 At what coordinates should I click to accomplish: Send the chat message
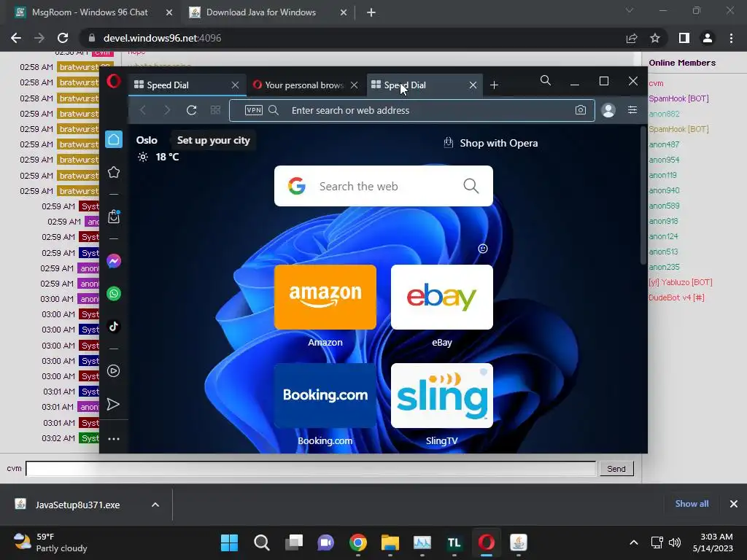tap(616, 469)
